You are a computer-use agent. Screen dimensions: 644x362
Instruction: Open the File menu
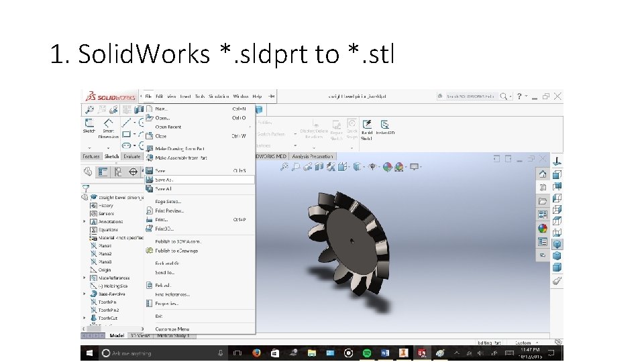click(x=148, y=97)
